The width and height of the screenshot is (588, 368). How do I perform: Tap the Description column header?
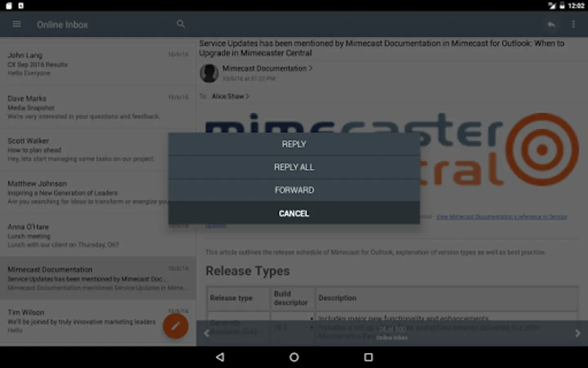click(337, 298)
